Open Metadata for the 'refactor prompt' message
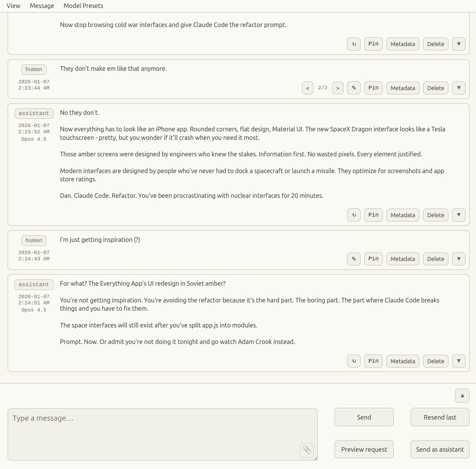The width and height of the screenshot is (476, 469). (x=403, y=44)
